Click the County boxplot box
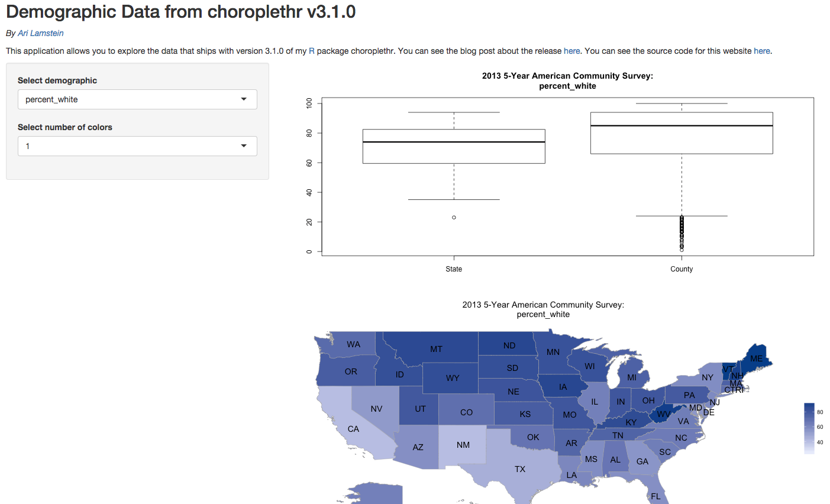The image size is (830, 504). (682, 133)
